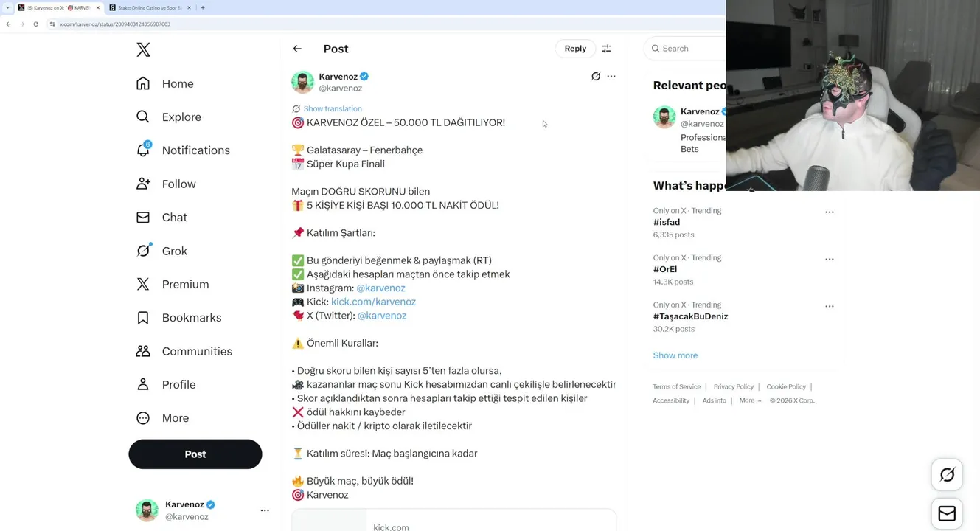Click the Premium X icon
Image resolution: width=980 pixels, height=531 pixels.
[x=143, y=284]
